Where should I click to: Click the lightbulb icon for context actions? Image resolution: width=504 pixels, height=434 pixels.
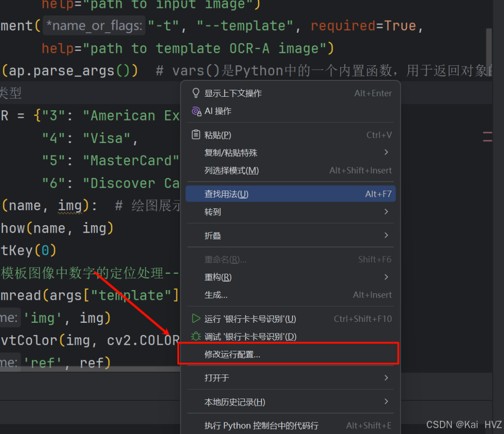[196, 93]
